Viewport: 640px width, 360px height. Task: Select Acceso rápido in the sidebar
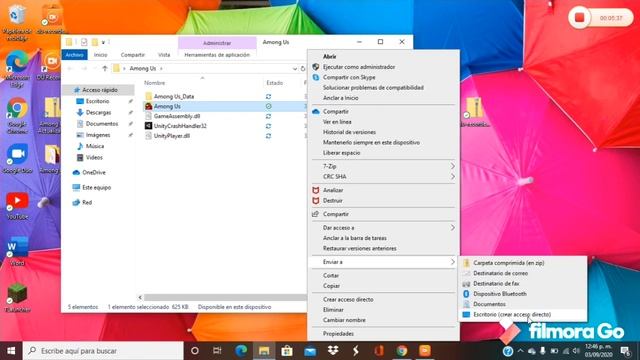pyautogui.click(x=100, y=89)
